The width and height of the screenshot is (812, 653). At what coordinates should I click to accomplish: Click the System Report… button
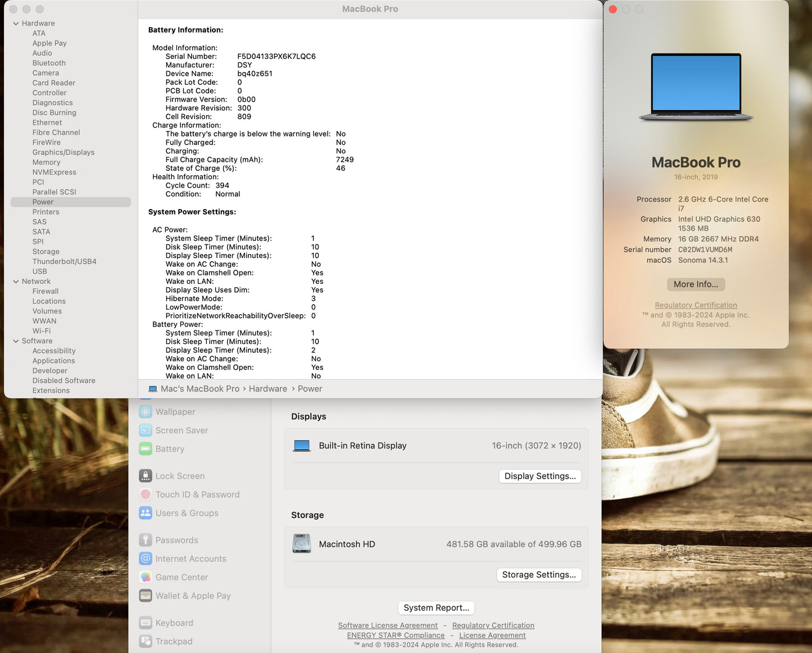436,608
